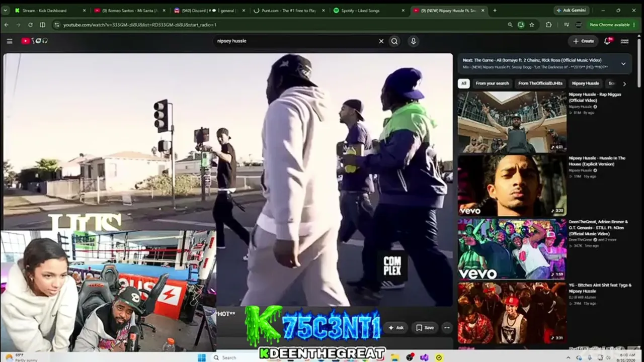
Task: Open 'Nipsey Hussle - Rap Niggas' title link
Action: point(595,97)
